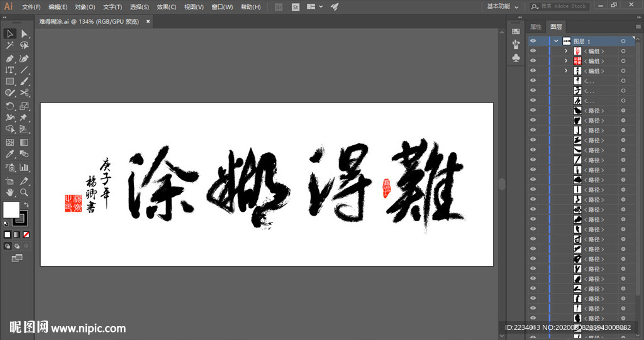Open the Symbols panel club icon

516,58
